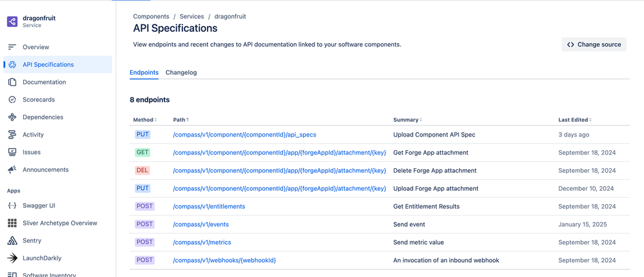The image size is (644, 277).
Task: Sort endpoints by Last Edited column
Action: tap(574, 120)
